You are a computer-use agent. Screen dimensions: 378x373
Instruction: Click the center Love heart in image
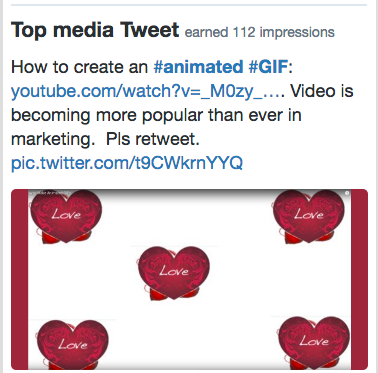point(174,273)
